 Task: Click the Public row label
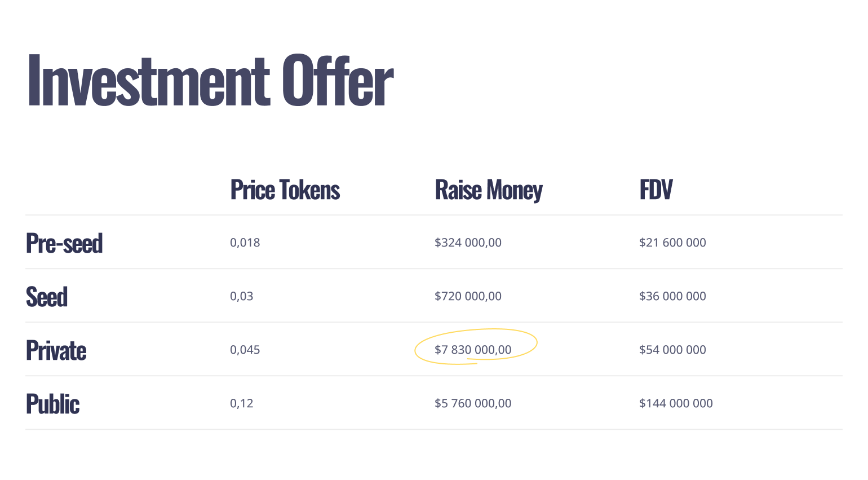coord(53,404)
